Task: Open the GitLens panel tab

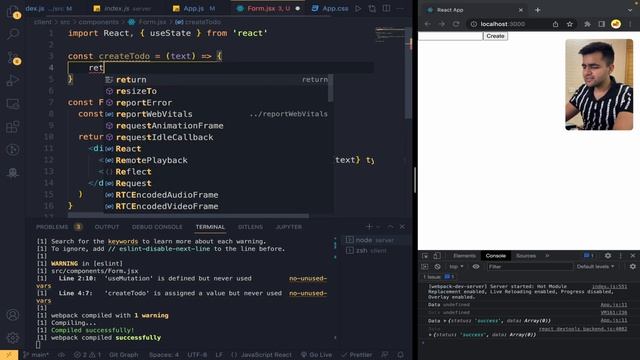Action: point(250,227)
